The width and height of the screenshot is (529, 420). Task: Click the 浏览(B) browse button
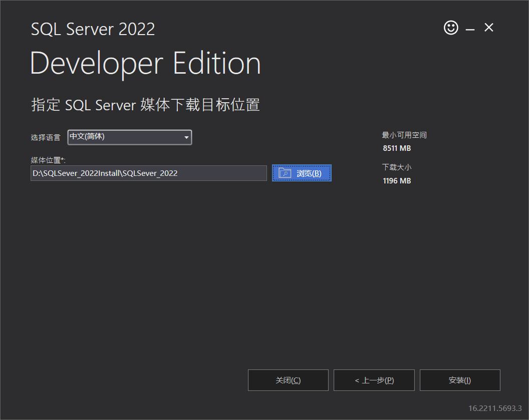click(302, 173)
